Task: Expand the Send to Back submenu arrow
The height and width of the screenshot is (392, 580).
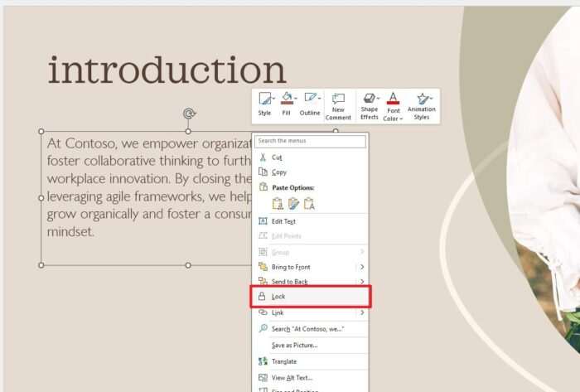Action: [362, 282]
